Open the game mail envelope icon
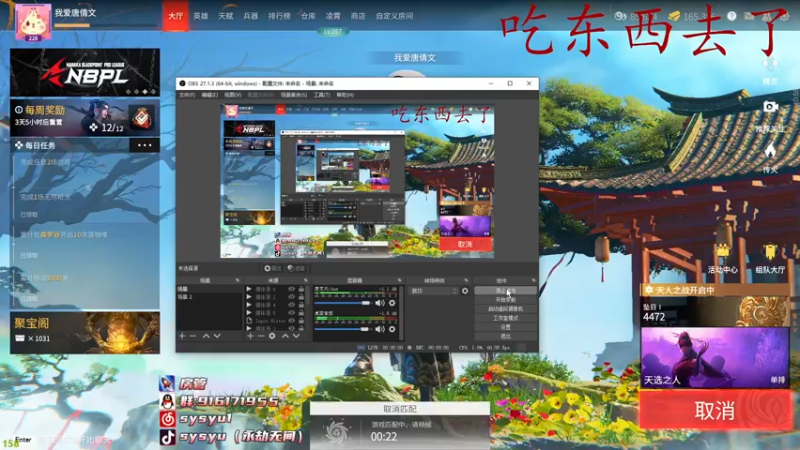This screenshot has height=450, width=800. click(x=749, y=16)
